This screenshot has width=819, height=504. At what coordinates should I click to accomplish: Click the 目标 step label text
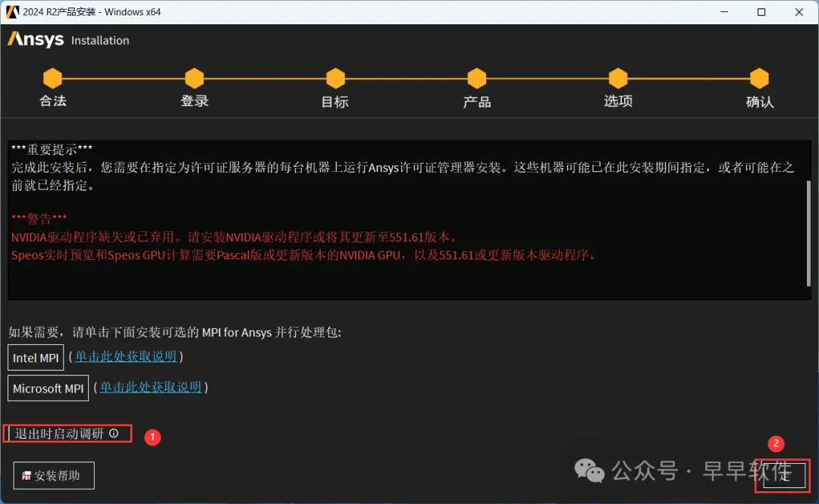[x=335, y=102]
